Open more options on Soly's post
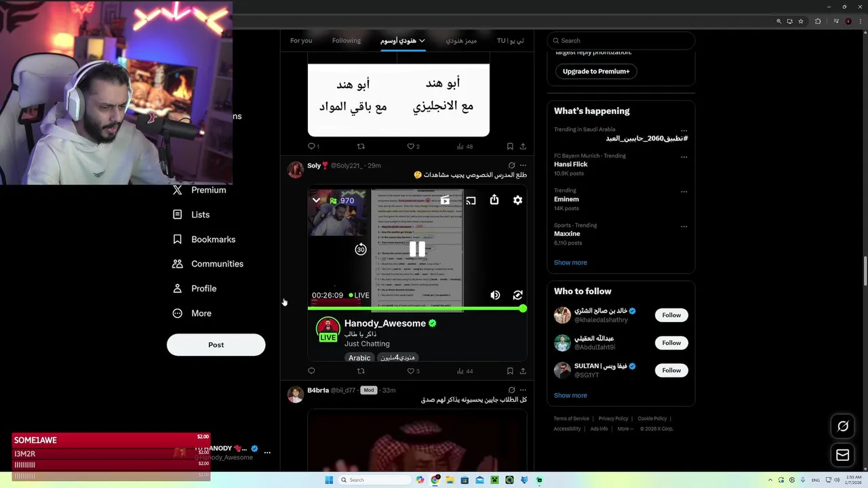868x488 pixels. (523, 165)
